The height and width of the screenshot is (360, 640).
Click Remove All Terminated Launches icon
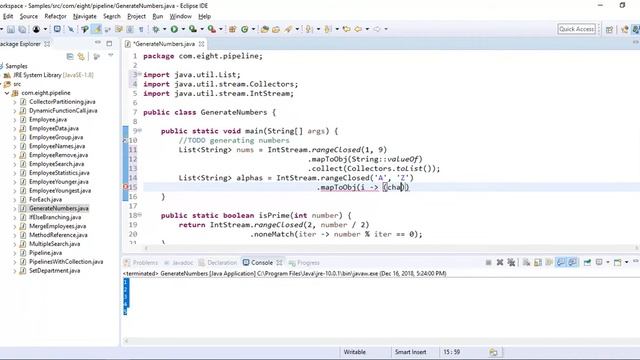coord(511,262)
